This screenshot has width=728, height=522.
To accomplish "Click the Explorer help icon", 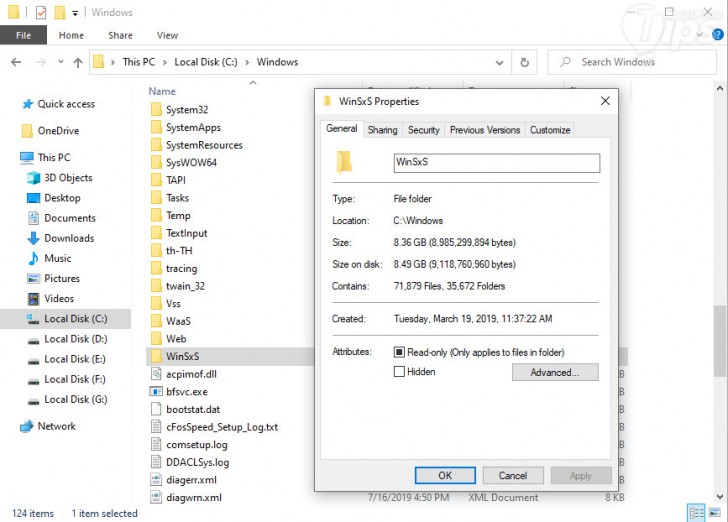I will click(x=718, y=34).
